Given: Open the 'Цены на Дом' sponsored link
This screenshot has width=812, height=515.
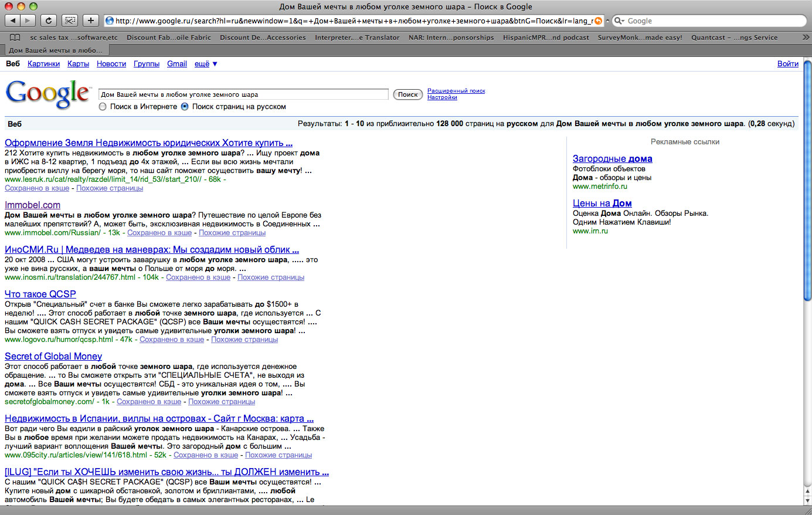Looking at the screenshot, I should point(602,203).
